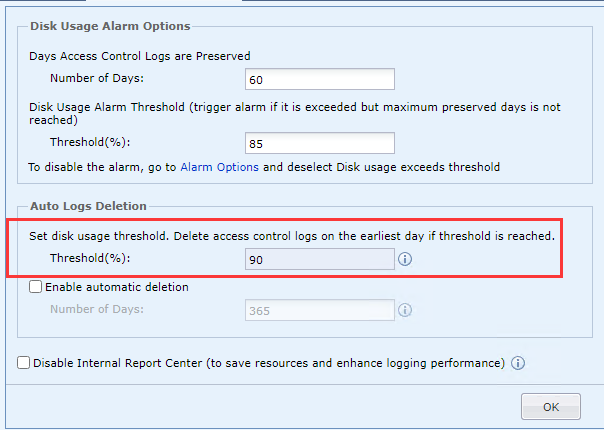The width and height of the screenshot is (604, 430).
Task: Click the Auto Logs Deletion section heading
Action: [89, 206]
